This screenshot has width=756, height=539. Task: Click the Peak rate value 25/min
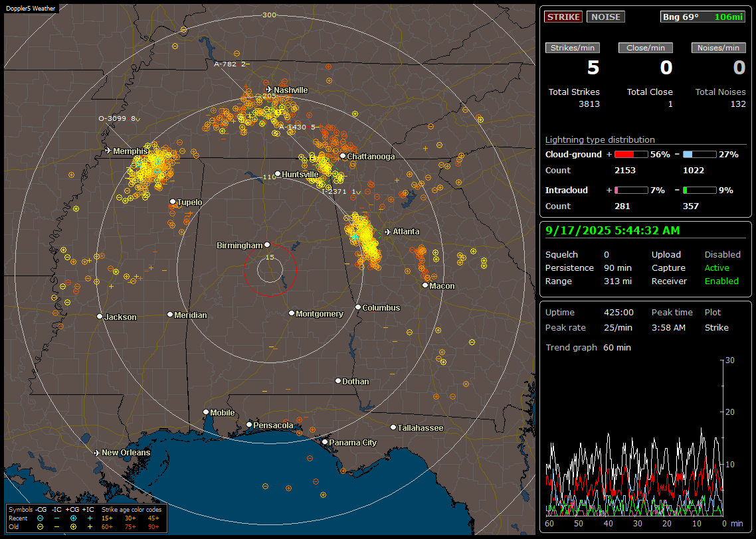[618, 327]
